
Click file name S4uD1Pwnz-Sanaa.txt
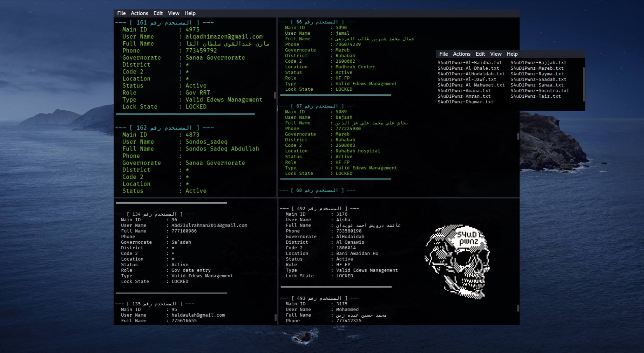[x=537, y=85]
